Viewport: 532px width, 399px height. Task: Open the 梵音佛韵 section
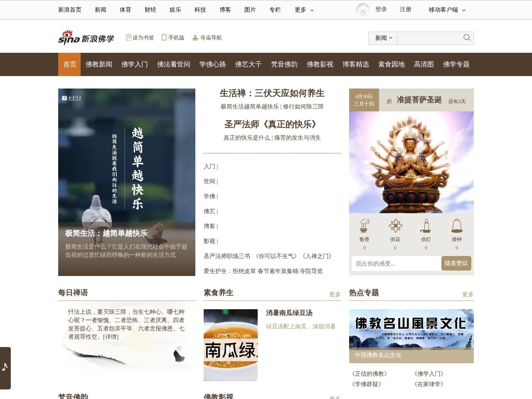point(284,64)
